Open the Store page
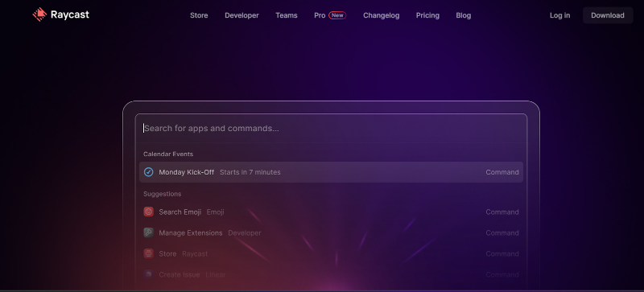Screen dimensions: 644x292 pos(199,15)
